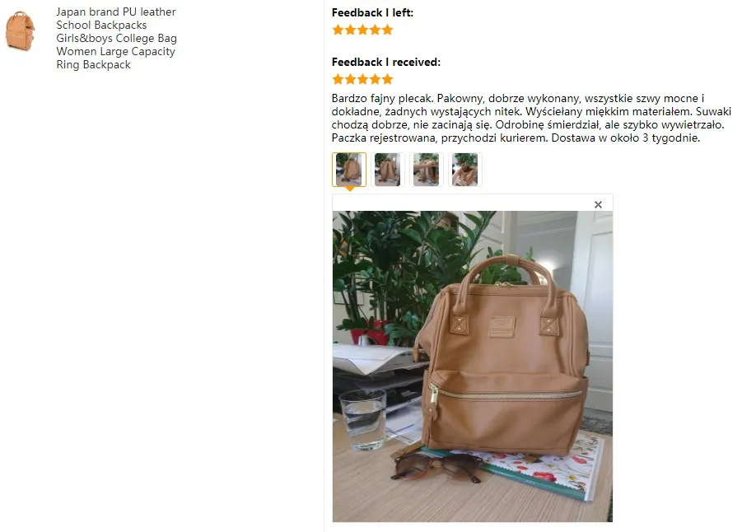This screenshot has height=532, width=756.
Task: Close the enlarged review photo with X
Action: (x=598, y=204)
